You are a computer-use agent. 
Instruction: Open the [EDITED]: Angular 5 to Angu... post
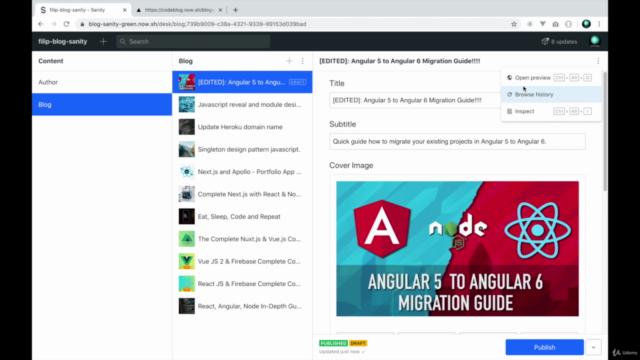(x=242, y=82)
